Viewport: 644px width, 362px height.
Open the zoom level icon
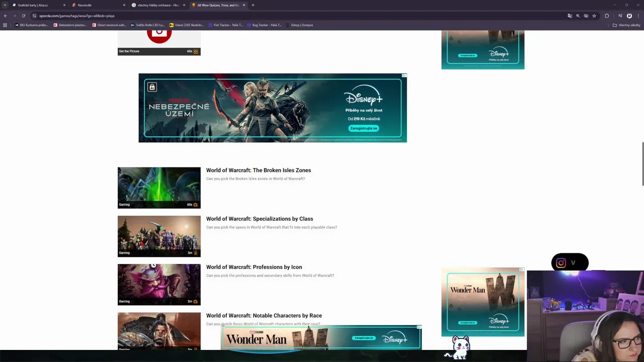click(578, 16)
